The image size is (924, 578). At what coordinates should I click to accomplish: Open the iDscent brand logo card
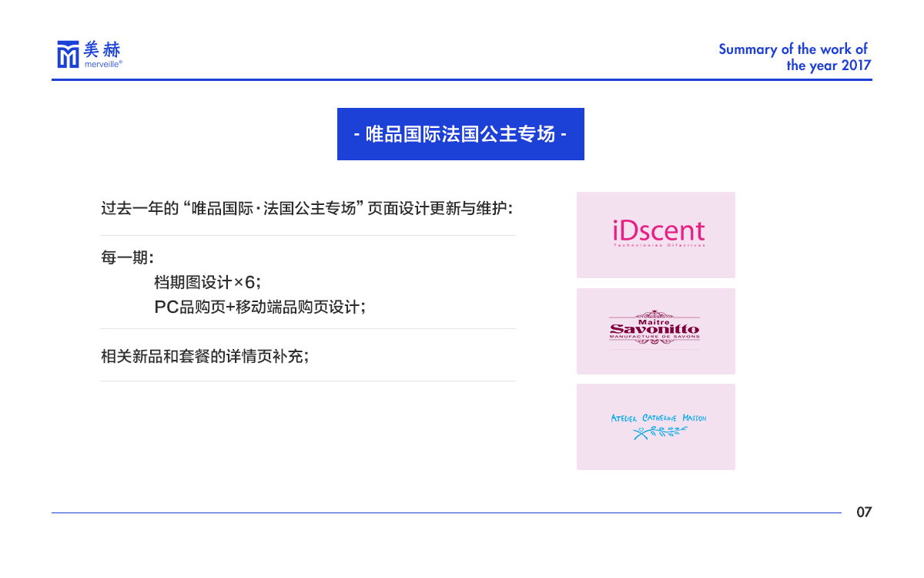pos(656,235)
